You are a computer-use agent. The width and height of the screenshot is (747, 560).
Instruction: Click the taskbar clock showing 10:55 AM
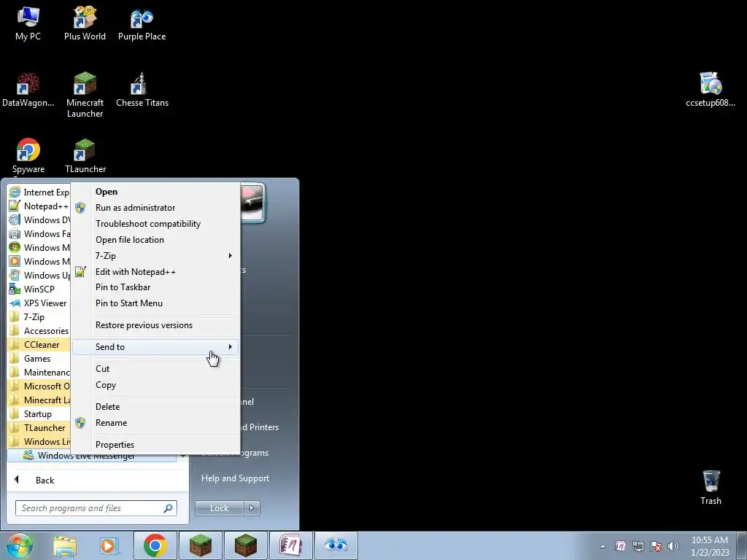click(x=710, y=545)
